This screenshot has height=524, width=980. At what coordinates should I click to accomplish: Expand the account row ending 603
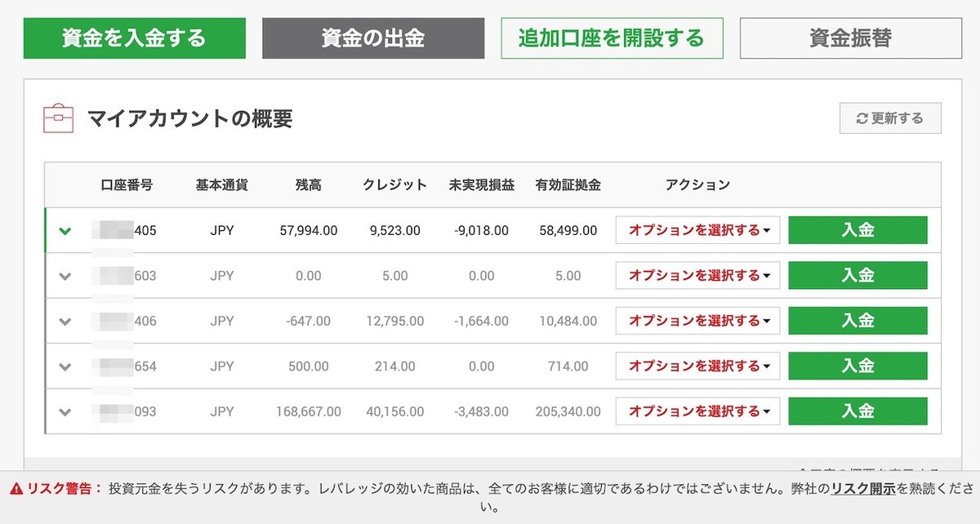point(65,276)
